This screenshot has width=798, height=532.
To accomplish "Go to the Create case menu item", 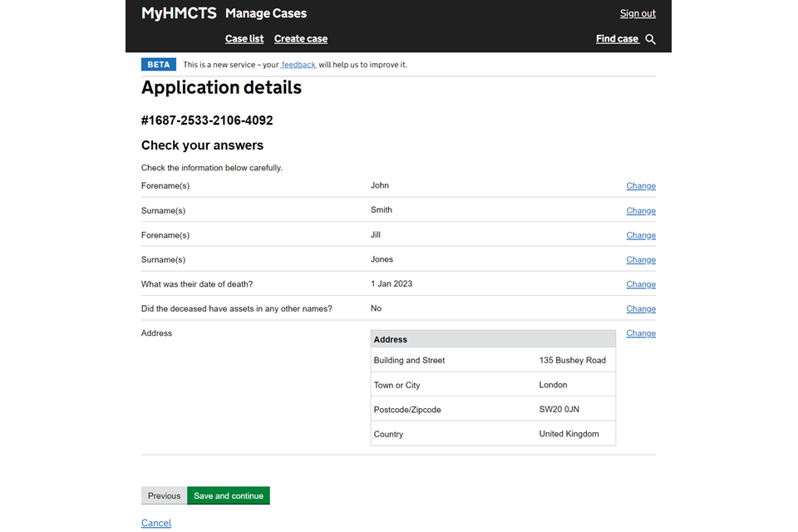I will [x=301, y=39].
